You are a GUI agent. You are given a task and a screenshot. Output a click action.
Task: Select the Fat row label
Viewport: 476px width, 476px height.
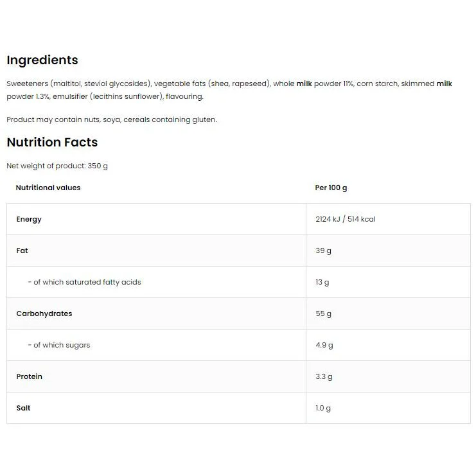coord(22,251)
